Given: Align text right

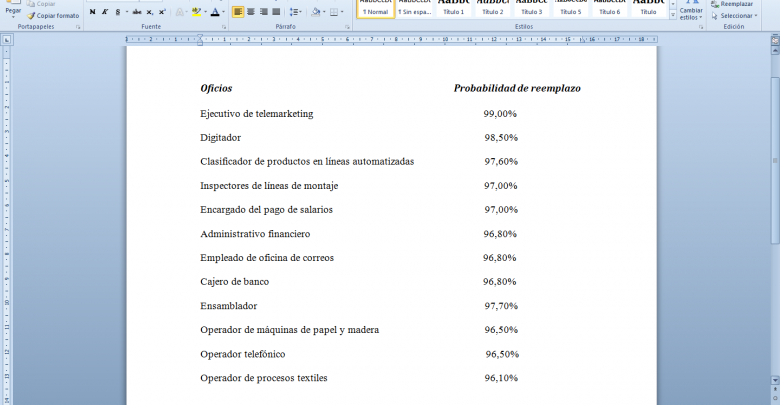Looking at the screenshot, I should point(264,12).
